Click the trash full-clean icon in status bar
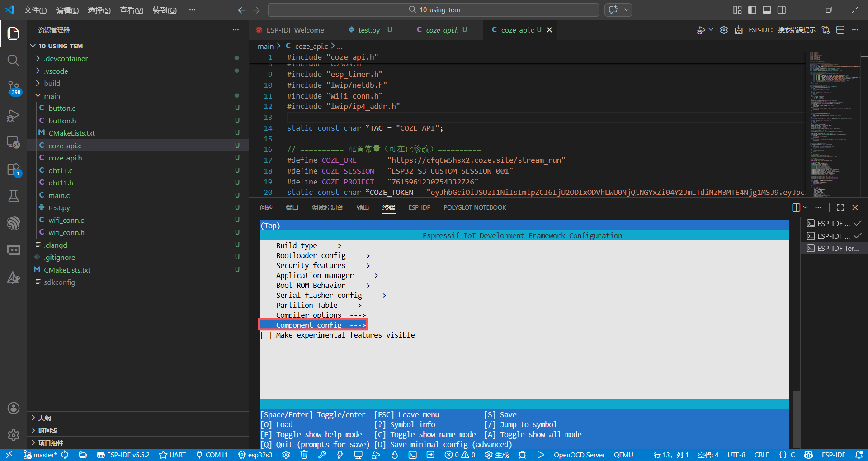This screenshot has height=461, width=868. pyautogui.click(x=304, y=455)
